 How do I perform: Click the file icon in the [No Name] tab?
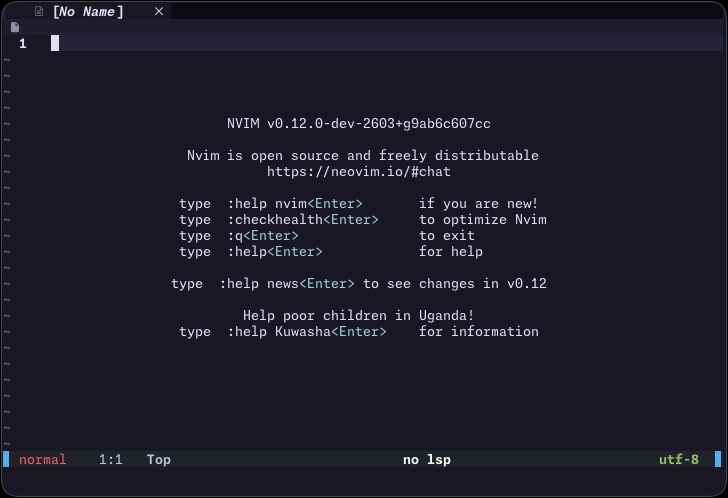[x=39, y=11]
